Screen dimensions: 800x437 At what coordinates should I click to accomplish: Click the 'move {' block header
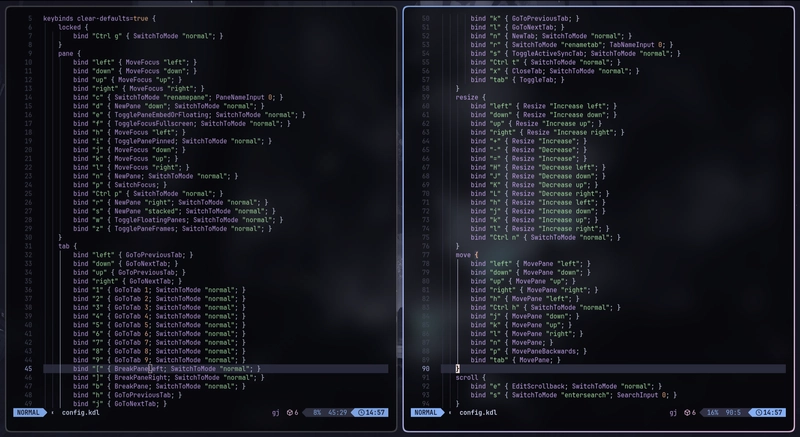coord(467,255)
